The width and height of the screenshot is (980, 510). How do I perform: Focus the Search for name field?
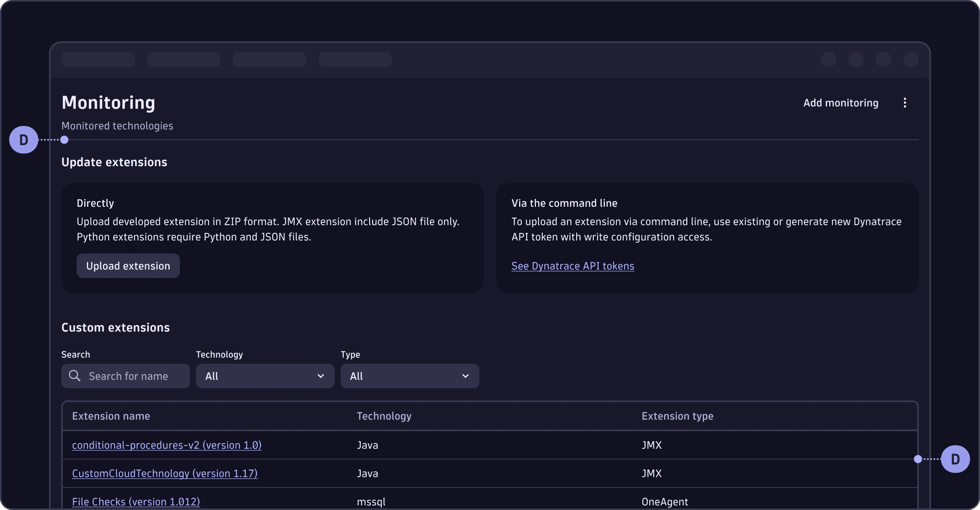(126, 376)
